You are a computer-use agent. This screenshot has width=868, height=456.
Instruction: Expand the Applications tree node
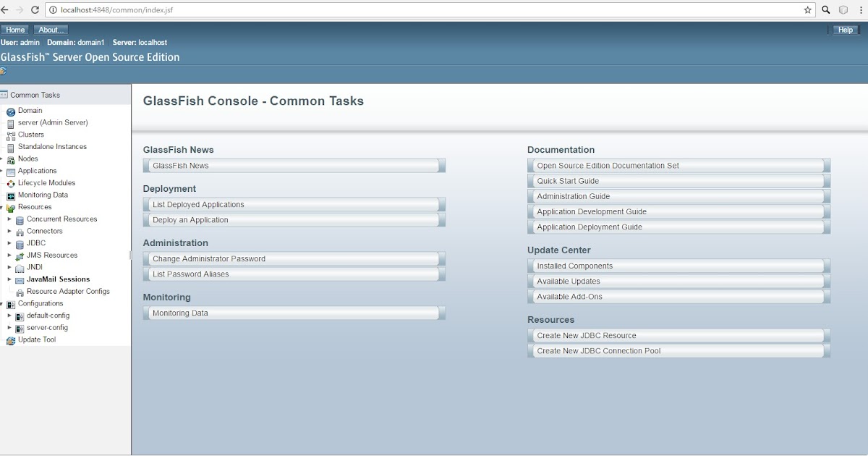(3, 171)
